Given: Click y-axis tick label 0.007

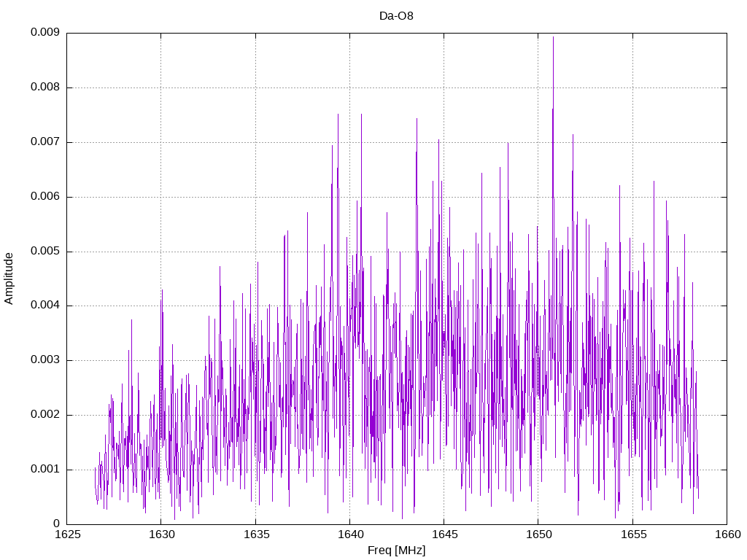Looking at the screenshot, I should [45, 142].
